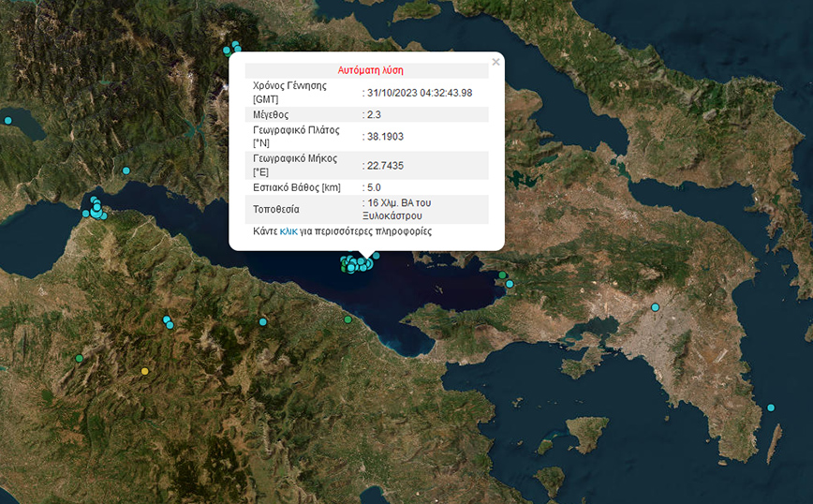Click the latitude value 38.1903
813x504 pixels.
(386, 136)
